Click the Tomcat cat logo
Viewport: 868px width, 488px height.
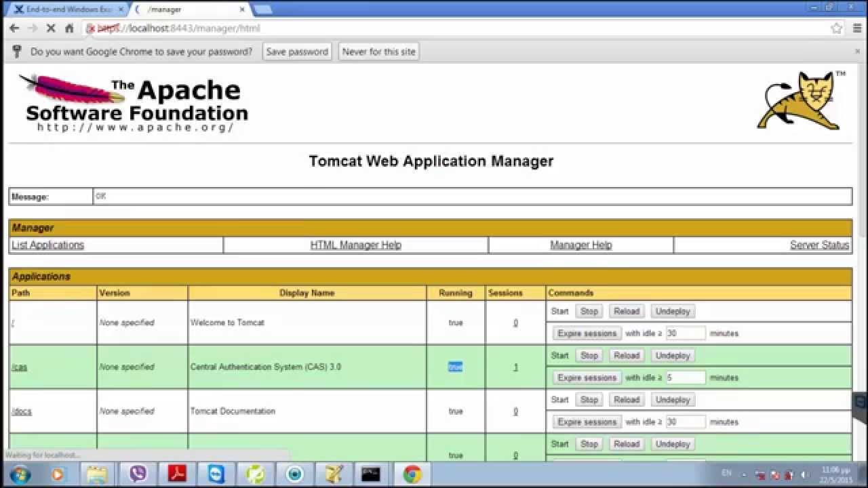[801, 100]
